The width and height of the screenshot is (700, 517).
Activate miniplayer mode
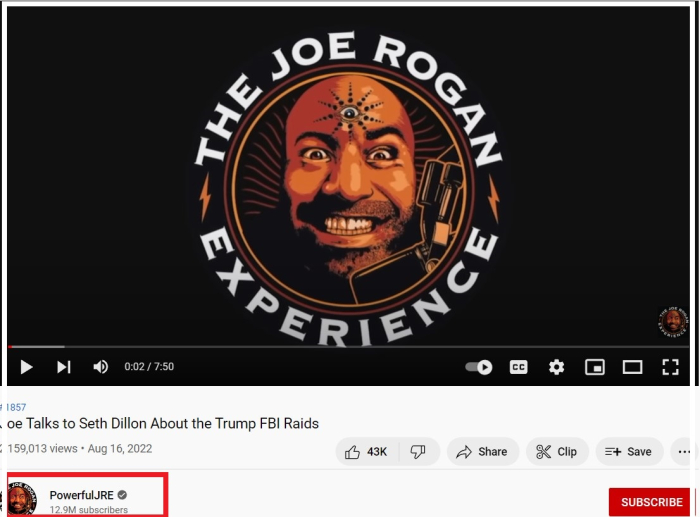coord(595,367)
